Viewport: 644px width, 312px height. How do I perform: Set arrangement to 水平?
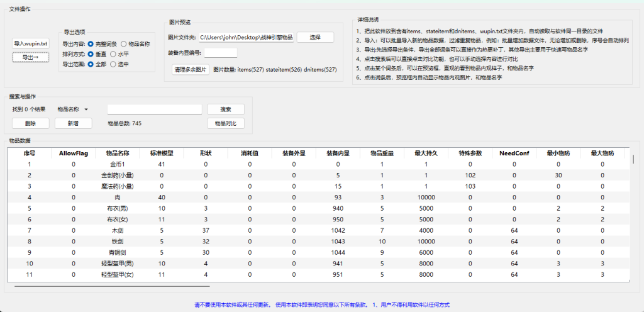(x=113, y=54)
